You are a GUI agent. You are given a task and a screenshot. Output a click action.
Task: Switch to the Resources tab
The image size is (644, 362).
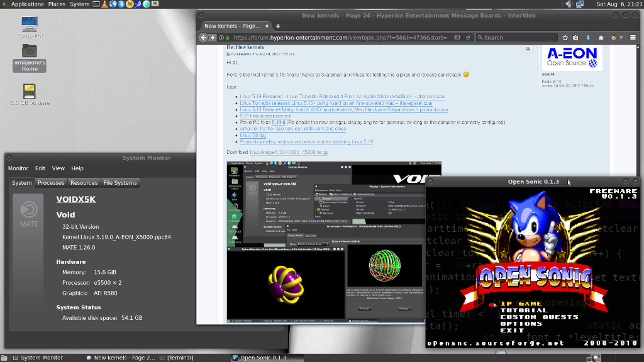[x=84, y=183]
